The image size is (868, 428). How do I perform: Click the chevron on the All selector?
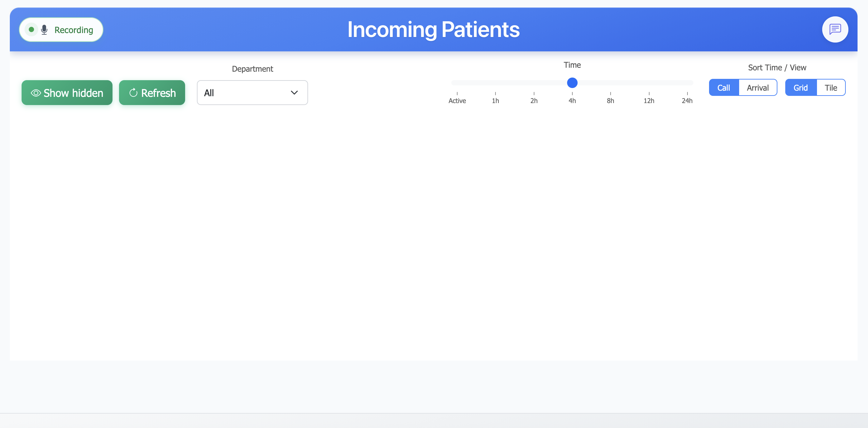click(294, 93)
